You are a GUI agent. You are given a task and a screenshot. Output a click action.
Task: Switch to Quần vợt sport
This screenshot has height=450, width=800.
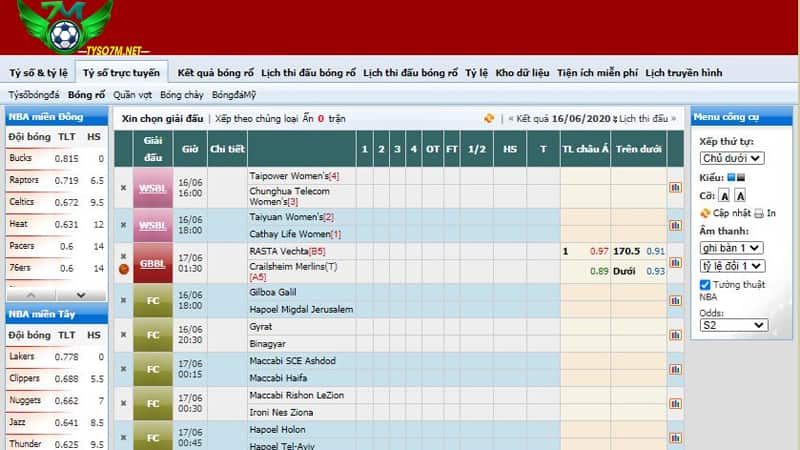(x=133, y=95)
